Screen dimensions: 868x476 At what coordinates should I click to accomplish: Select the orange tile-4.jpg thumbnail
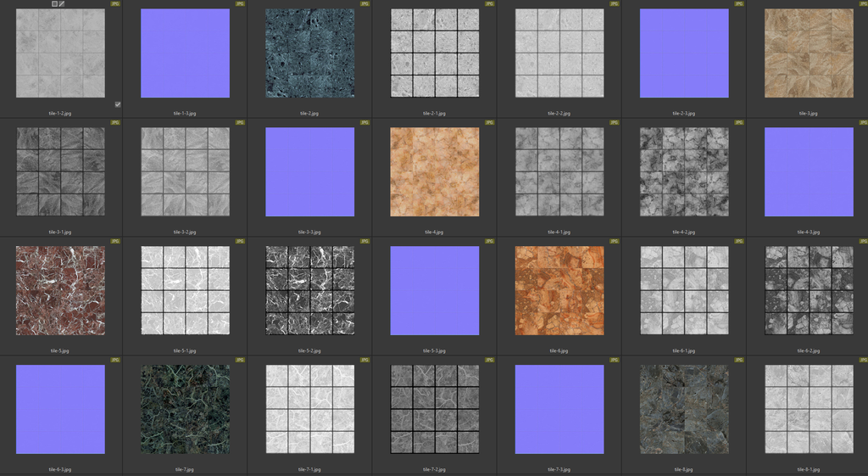[435, 171]
